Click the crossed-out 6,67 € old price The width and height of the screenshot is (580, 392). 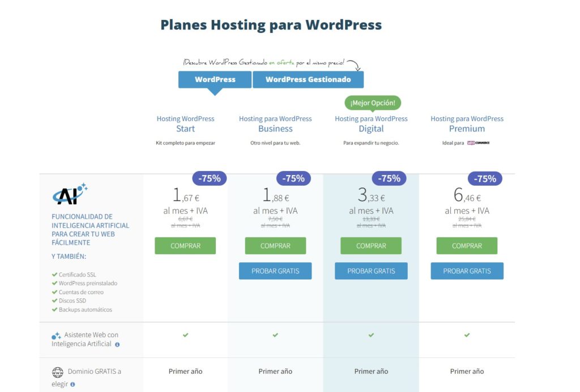[x=185, y=219]
